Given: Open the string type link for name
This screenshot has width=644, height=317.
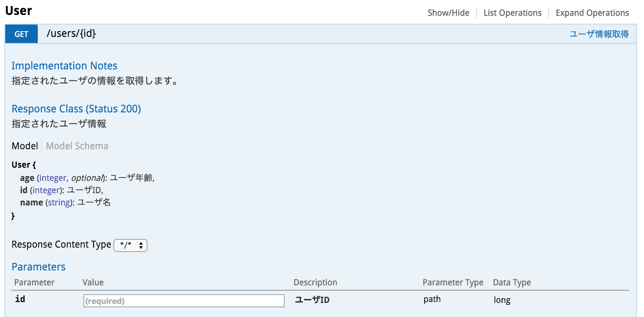Looking at the screenshot, I should 58,202.
